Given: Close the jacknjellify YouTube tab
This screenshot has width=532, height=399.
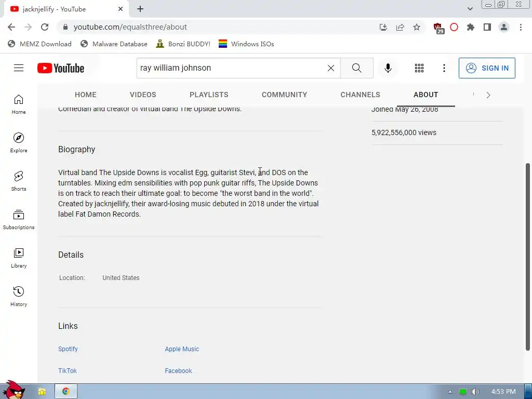Looking at the screenshot, I should (121, 9).
